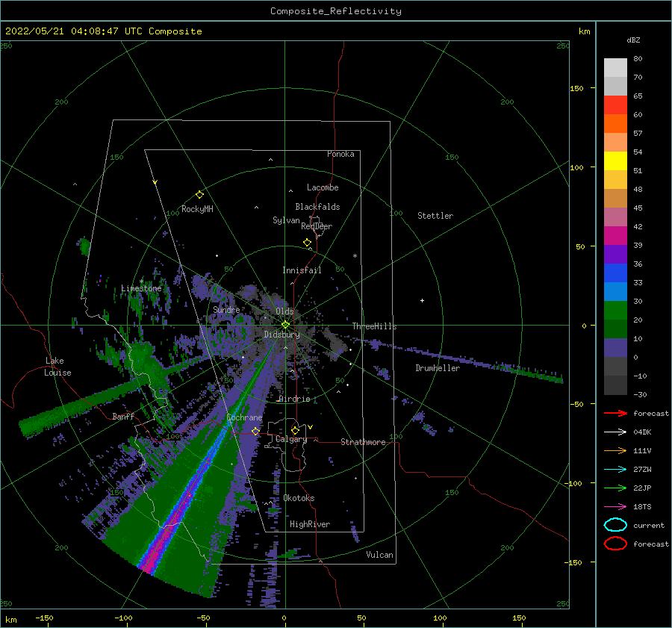Click the white asterisk marker east of Innisfail

pos(355,256)
